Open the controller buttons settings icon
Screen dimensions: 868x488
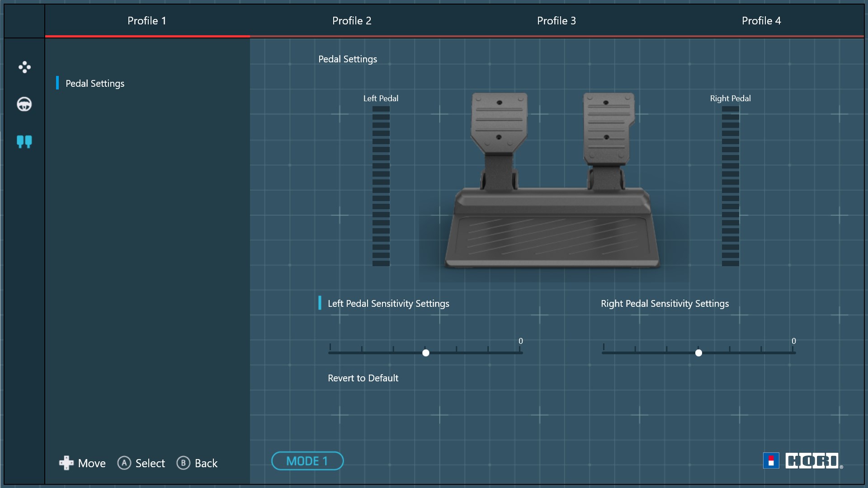point(24,67)
